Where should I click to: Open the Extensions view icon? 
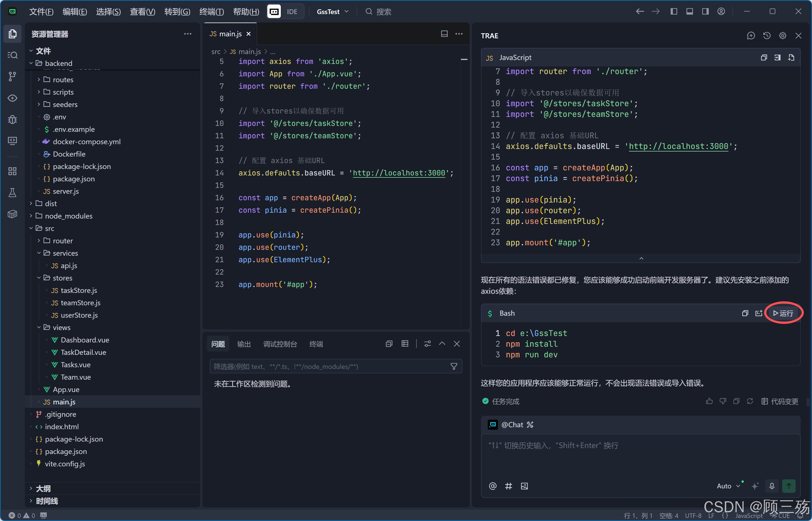12,171
